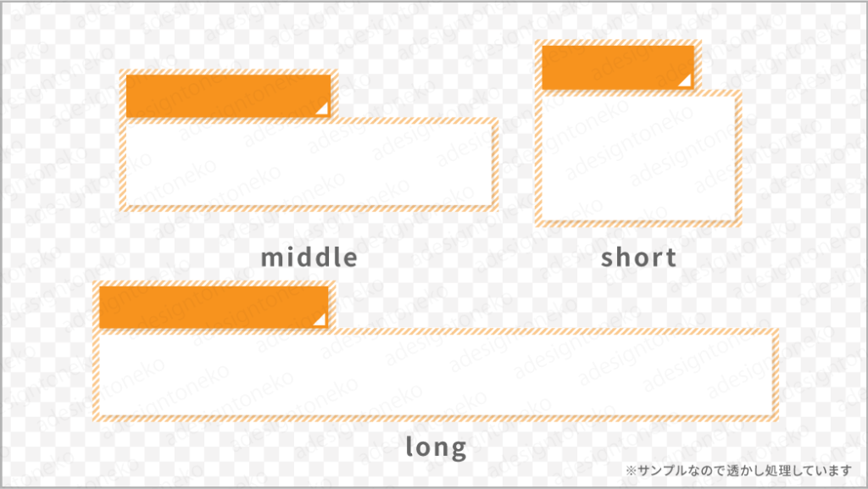The height and width of the screenshot is (489, 868).
Task: Click the "long" label text
Action: coord(437,447)
